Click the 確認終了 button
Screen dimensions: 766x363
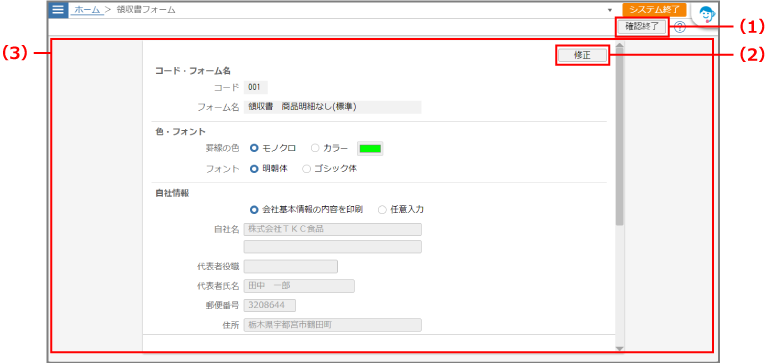click(x=642, y=27)
